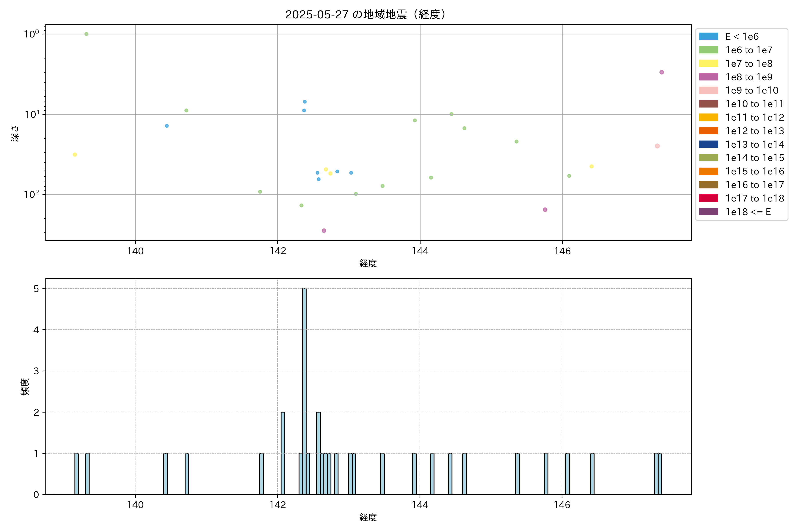Click the chart title '2025-05-27 の地域地震'
This screenshot has width=798, height=532.
click(365, 15)
